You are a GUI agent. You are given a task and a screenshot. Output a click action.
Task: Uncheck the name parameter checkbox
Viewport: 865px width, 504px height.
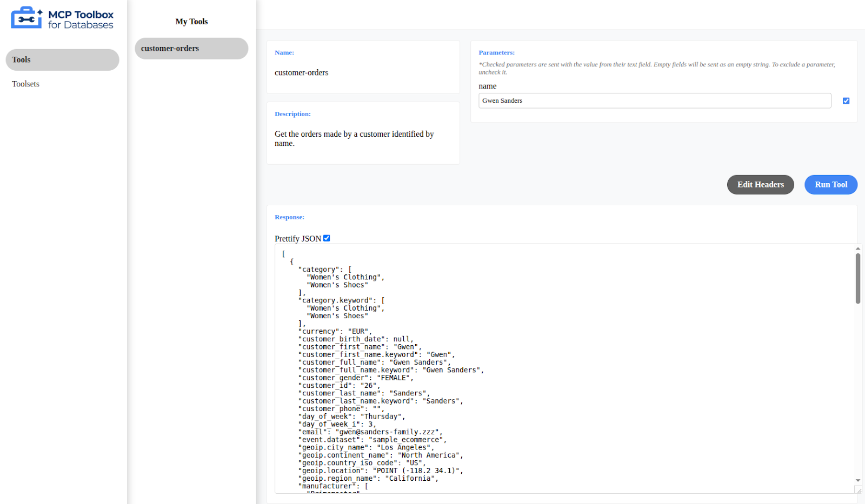click(846, 101)
